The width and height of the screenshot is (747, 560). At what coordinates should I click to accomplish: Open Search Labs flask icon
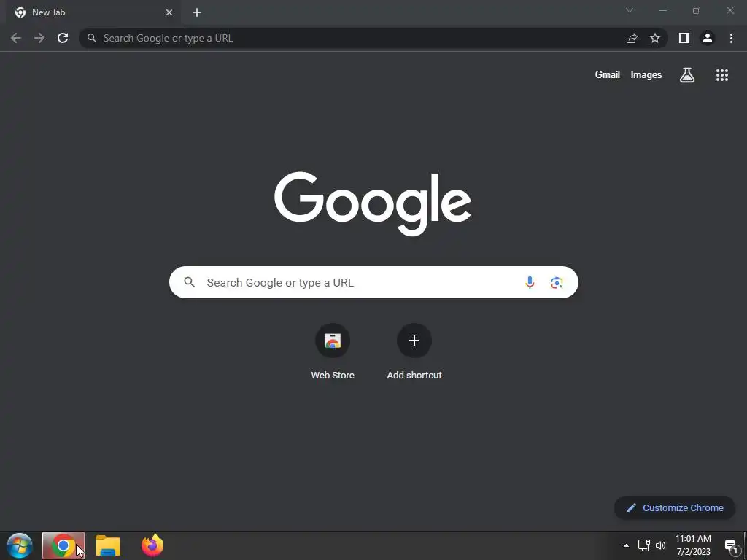(687, 75)
